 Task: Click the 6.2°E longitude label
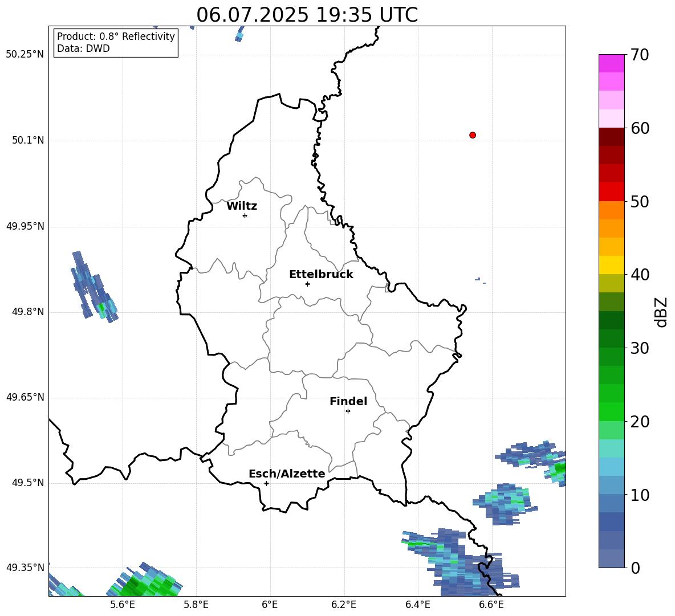point(344,605)
